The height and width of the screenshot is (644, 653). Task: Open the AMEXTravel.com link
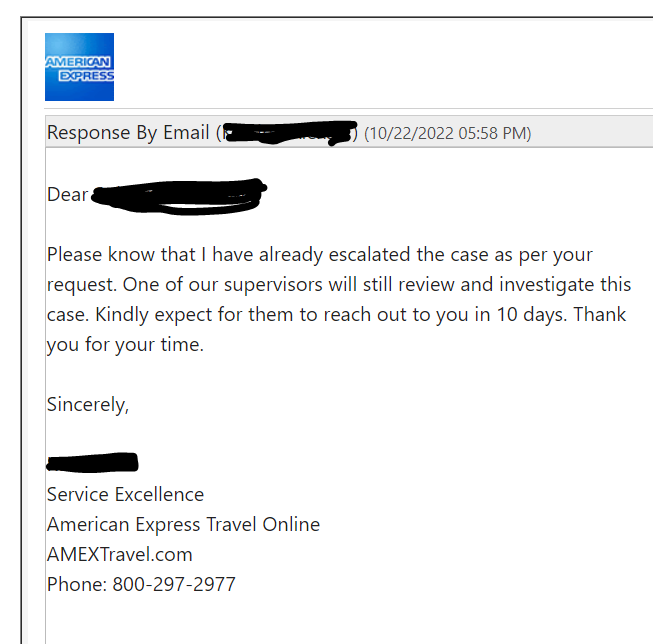(x=120, y=554)
